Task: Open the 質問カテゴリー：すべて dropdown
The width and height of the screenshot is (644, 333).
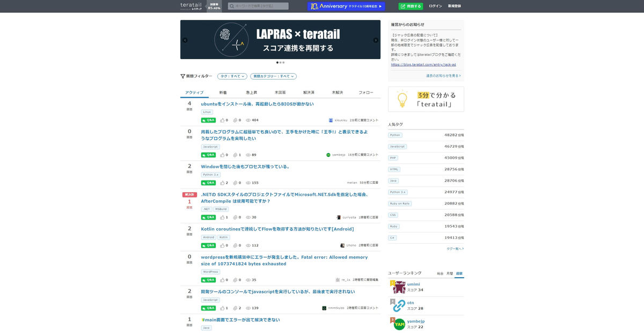Action: click(x=273, y=76)
